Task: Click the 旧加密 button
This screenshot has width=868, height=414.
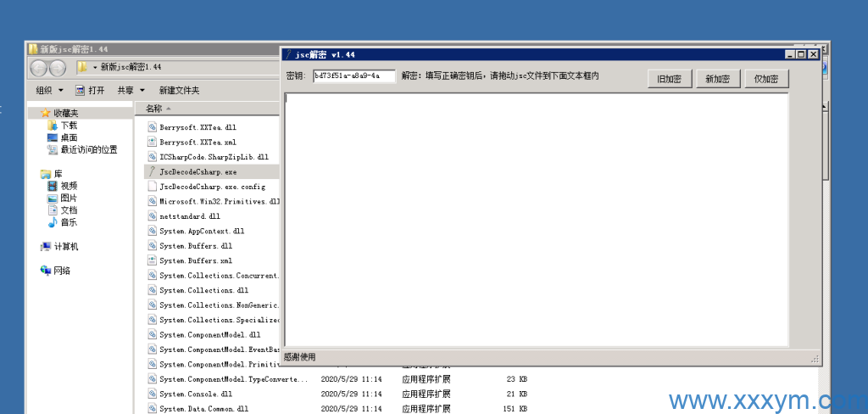Action: (669, 79)
